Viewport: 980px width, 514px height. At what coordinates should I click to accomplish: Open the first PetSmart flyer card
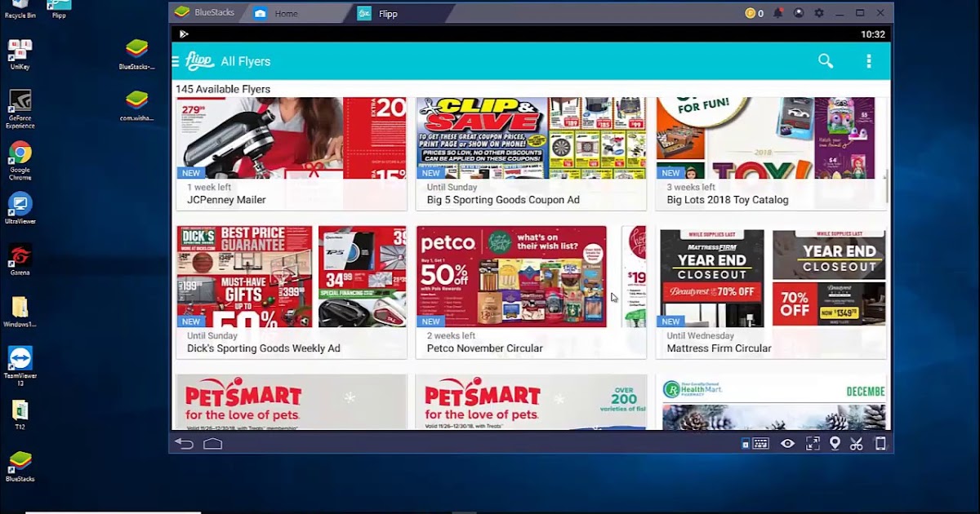[291, 402]
